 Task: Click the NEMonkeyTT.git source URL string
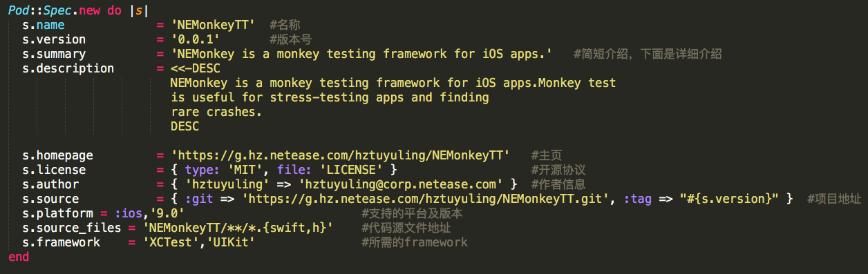(x=425, y=199)
